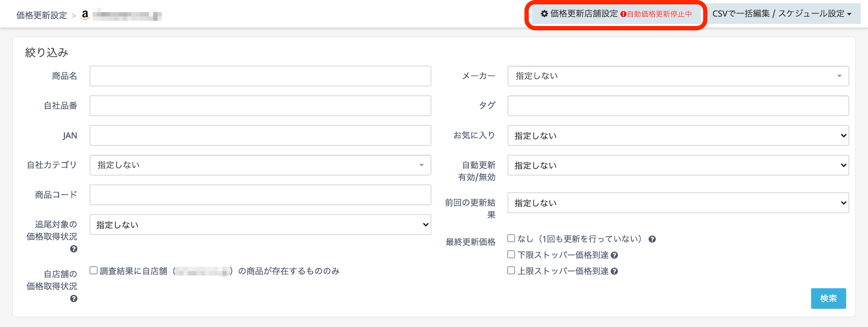Check 調査結果に自店舗の商品が存在するもののみ checkbox
868x327 pixels.
pos(93,270)
